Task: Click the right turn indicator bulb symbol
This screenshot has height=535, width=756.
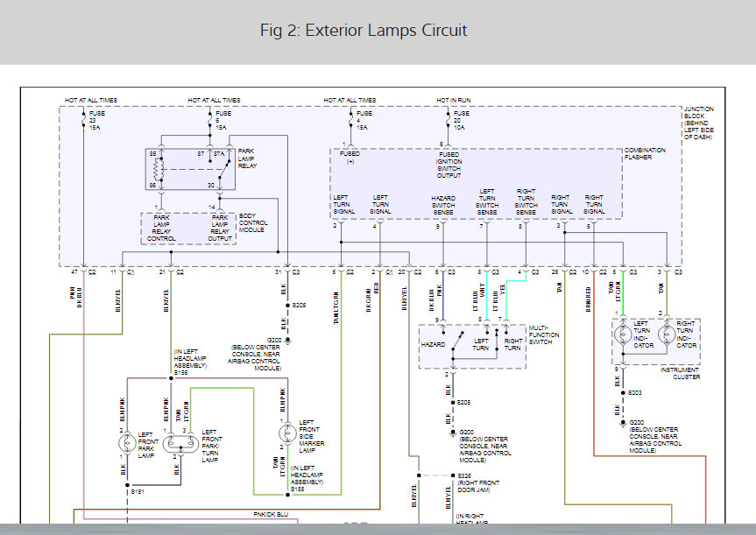Action: 667,334
